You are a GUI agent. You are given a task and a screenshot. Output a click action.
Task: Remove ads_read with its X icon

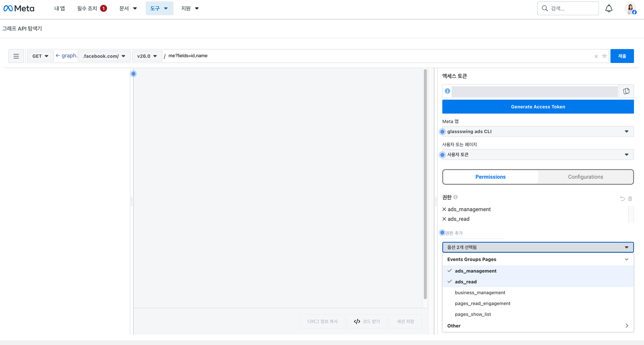point(444,219)
